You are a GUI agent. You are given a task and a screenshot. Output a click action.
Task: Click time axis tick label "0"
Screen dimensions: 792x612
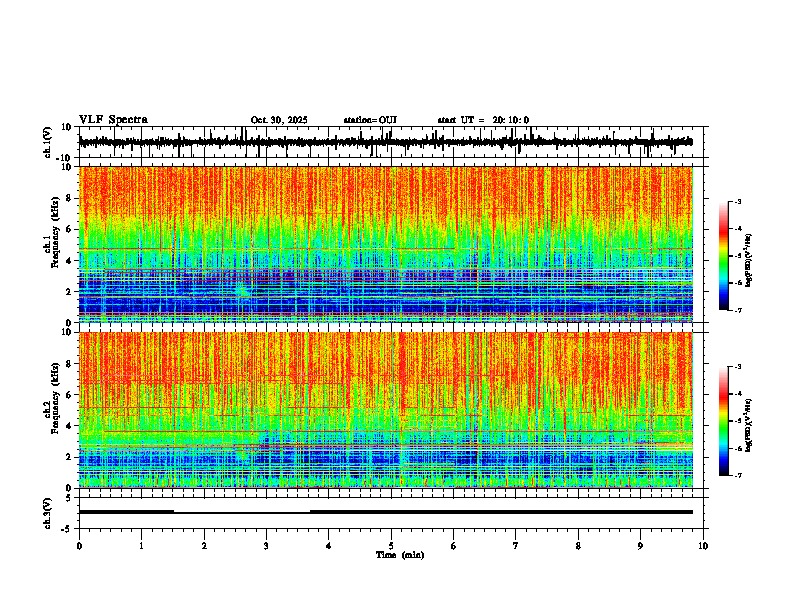[79, 546]
